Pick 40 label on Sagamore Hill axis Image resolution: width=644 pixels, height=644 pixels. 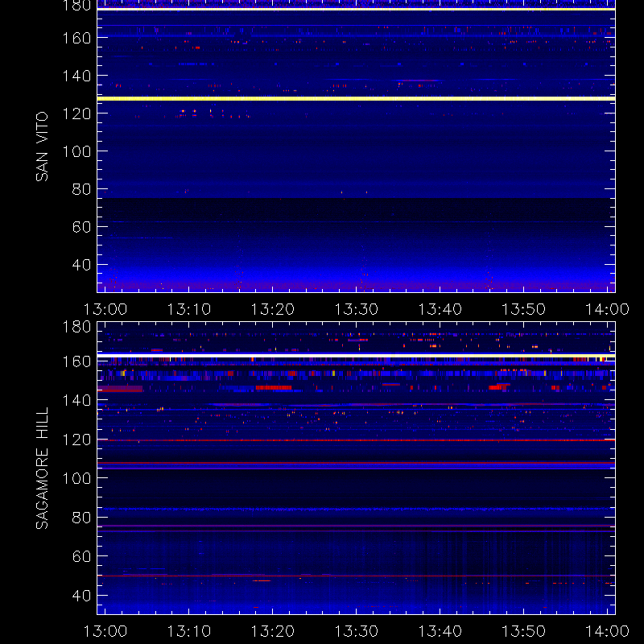(x=81, y=596)
